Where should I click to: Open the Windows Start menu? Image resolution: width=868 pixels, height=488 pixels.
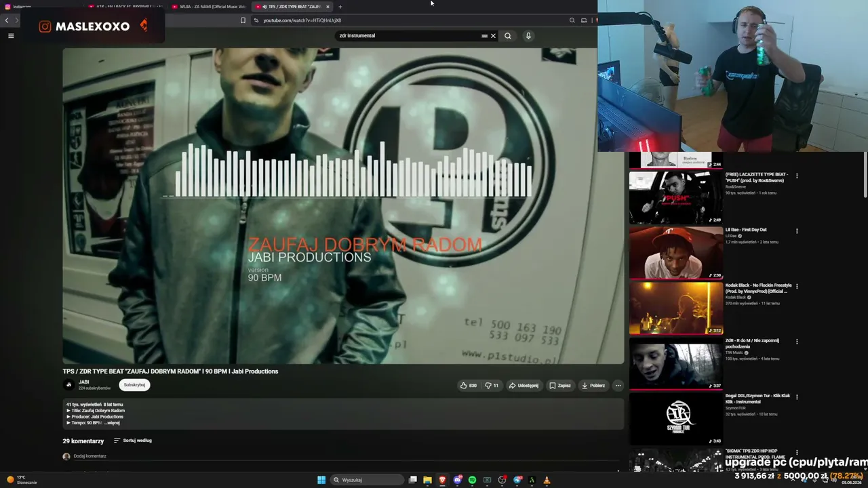(321, 480)
